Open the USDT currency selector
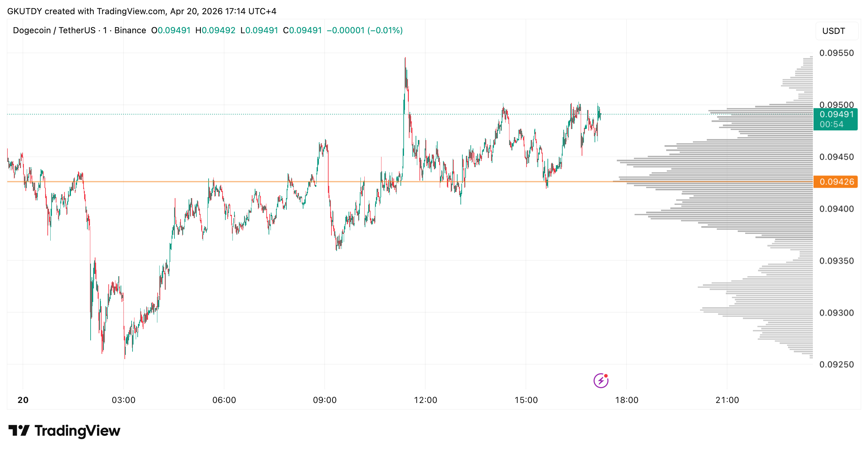 point(833,31)
